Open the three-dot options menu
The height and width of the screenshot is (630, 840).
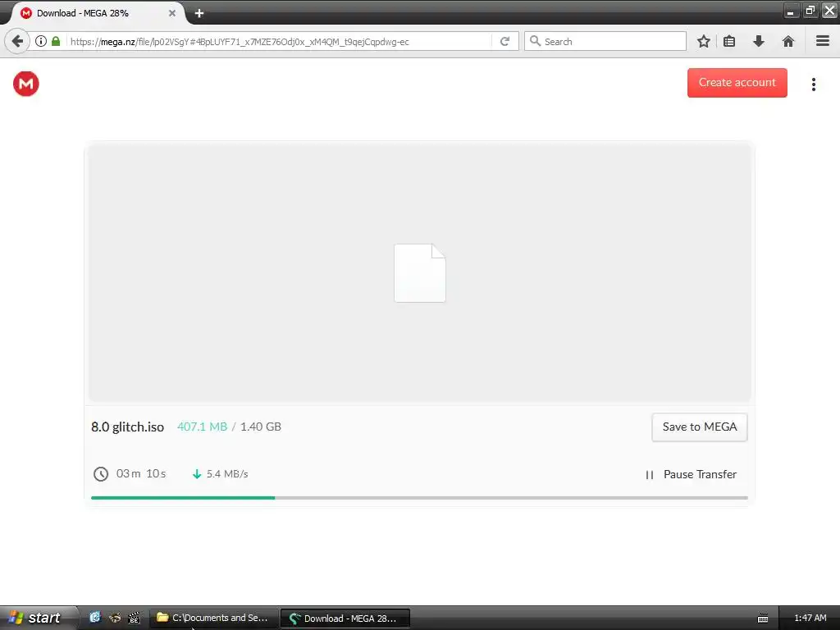tap(813, 84)
